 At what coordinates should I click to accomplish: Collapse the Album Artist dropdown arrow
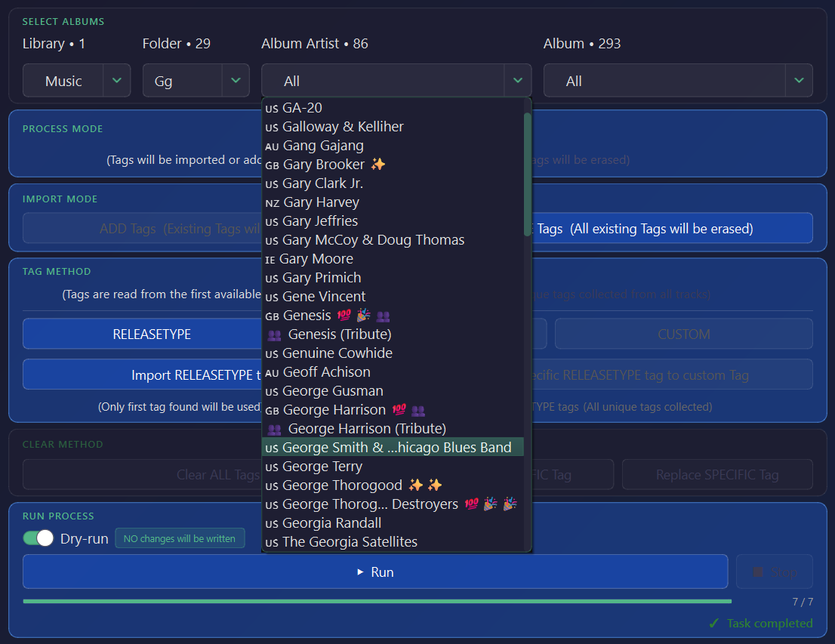point(518,81)
